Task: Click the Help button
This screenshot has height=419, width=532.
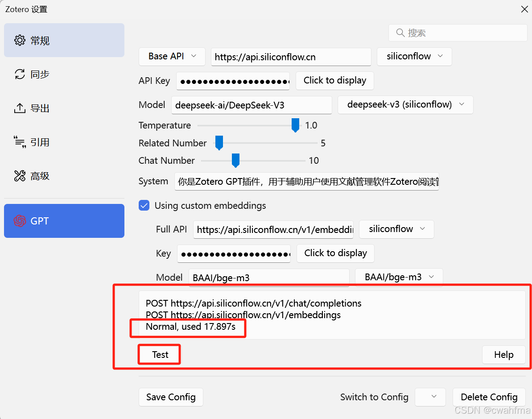Action: point(503,355)
